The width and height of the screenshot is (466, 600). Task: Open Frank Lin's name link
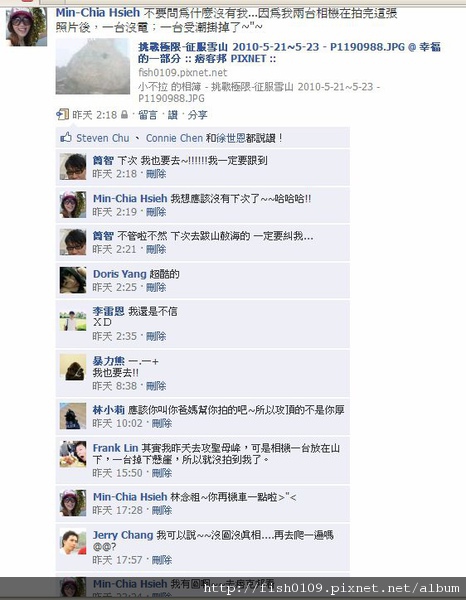pyautogui.click(x=115, y=448)
